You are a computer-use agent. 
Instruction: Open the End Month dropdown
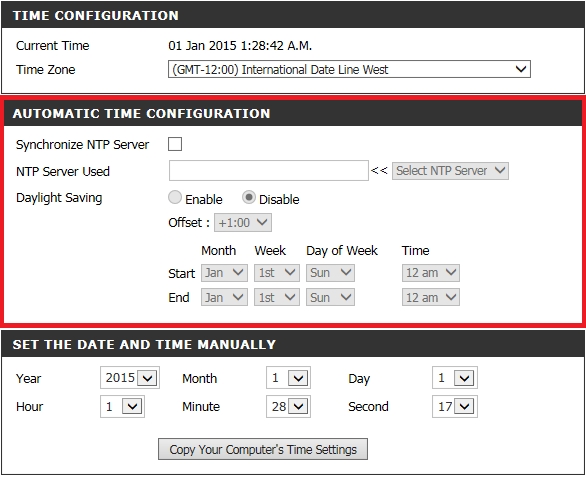[x=224, y=298]
